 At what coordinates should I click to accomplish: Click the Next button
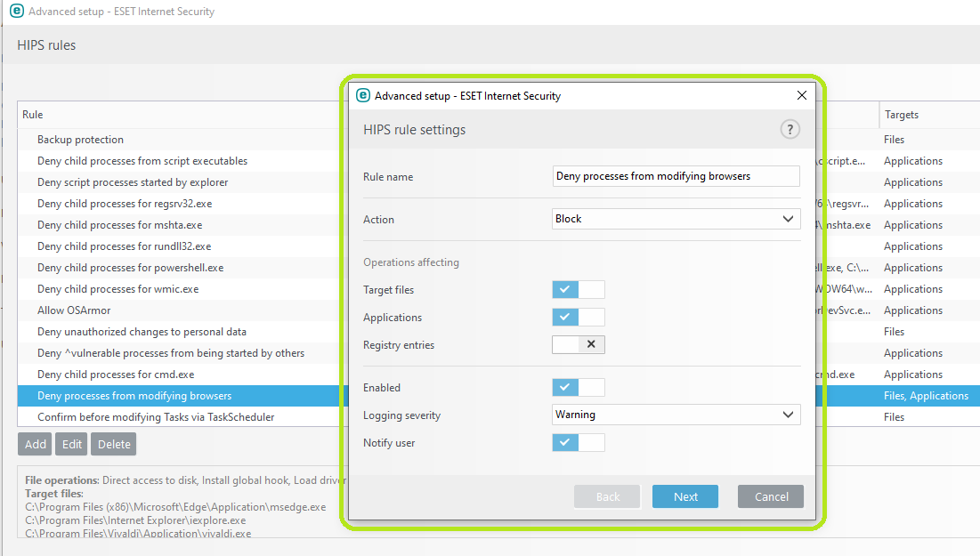pyautogui.click(x=685, y=496)
